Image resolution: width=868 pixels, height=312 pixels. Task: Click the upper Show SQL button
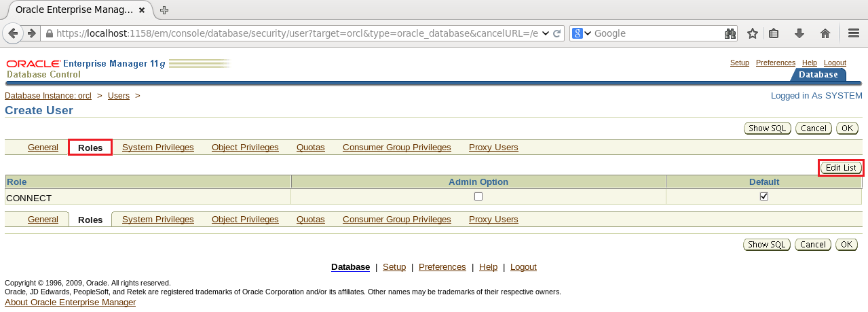768,128
